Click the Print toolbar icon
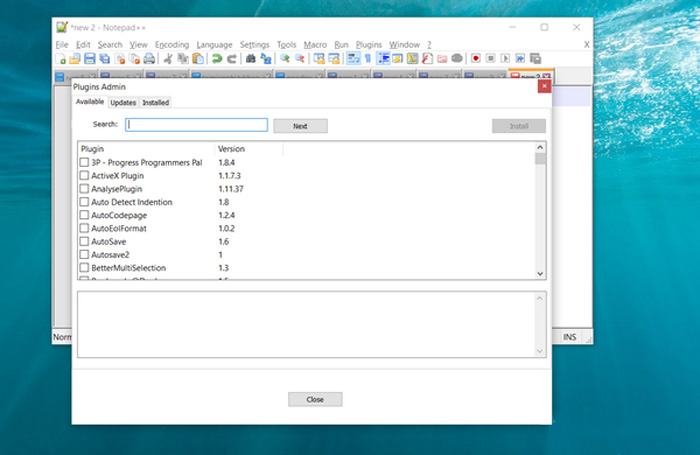700x455 pixels. pos(149,58)
